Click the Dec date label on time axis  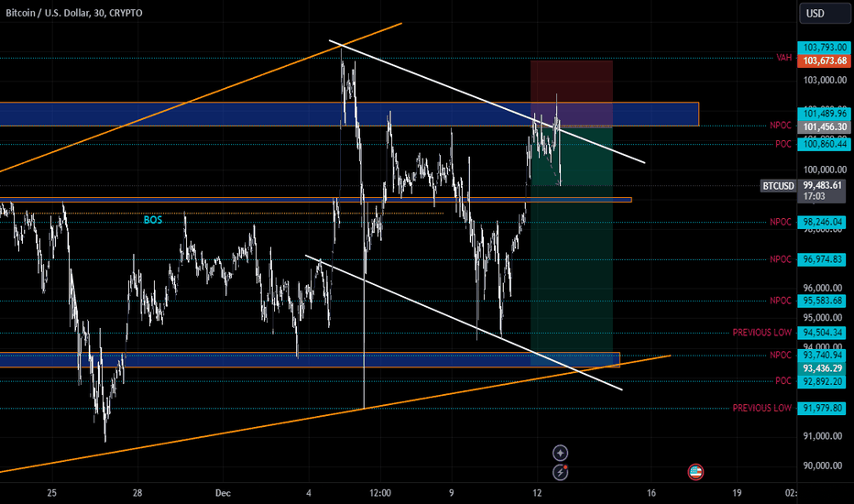click(223, 493)
